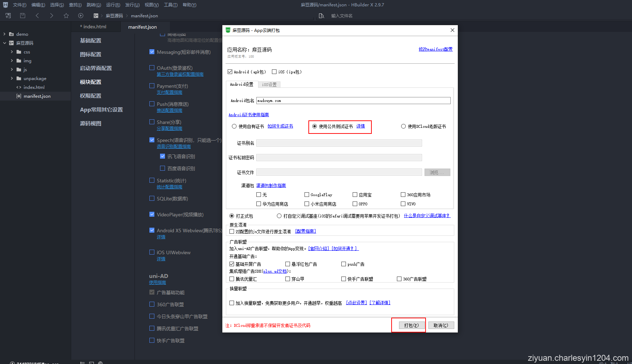Click the Back navigation arrow icon

[x=37, y=16]
